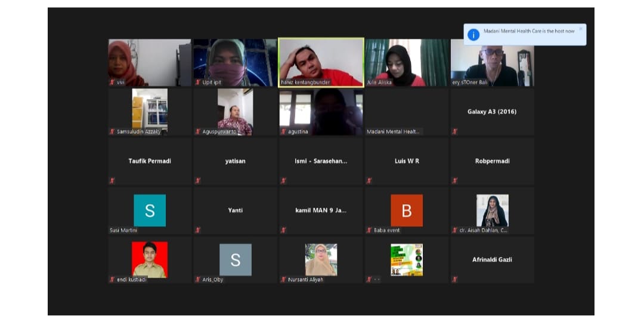
Task: Click the muted mic icon on vivi's tile
Action: click(112, 82)
